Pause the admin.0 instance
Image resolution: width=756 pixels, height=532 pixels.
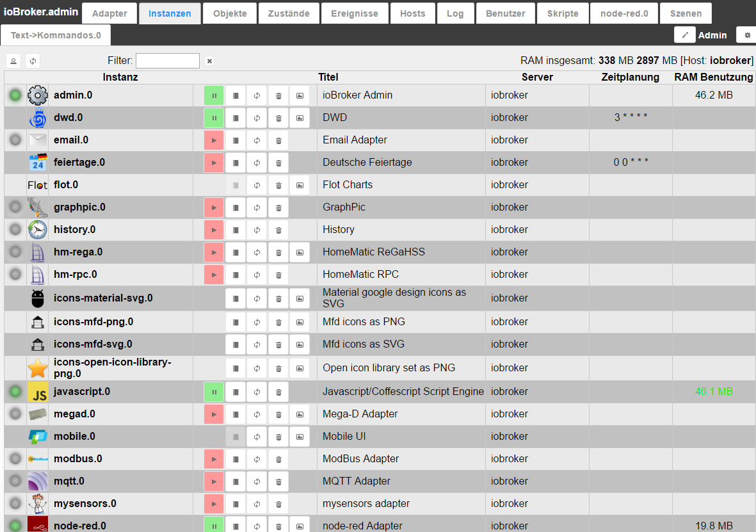point(214,95)
